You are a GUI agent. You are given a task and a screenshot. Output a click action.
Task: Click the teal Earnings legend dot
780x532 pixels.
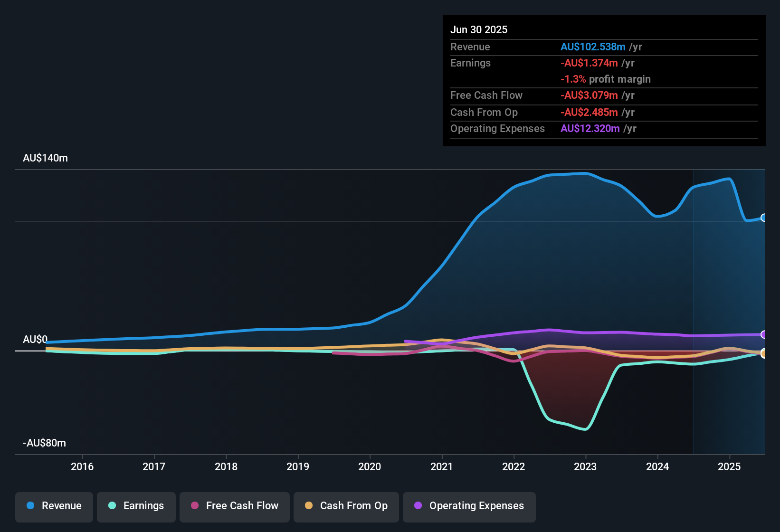[x=112, y=505]
